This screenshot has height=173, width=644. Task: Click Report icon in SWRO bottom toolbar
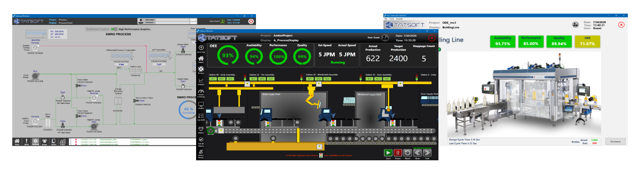click(x=54, y=141)
